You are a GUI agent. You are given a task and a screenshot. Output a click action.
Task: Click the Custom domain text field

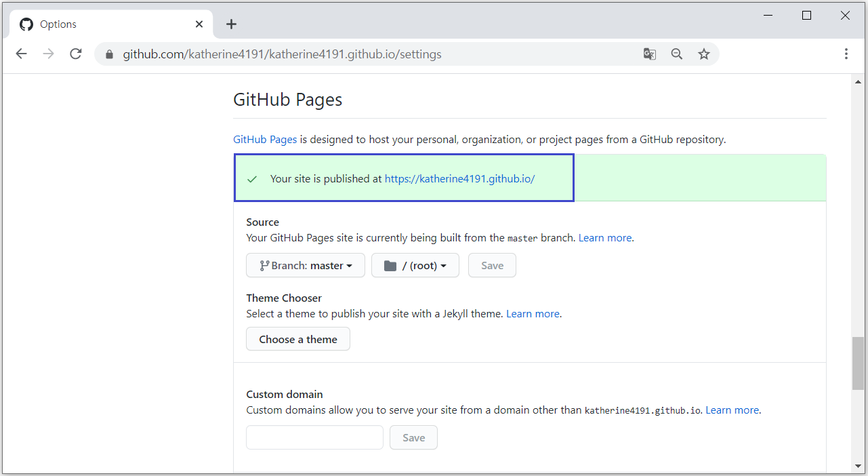pos(314,437)
